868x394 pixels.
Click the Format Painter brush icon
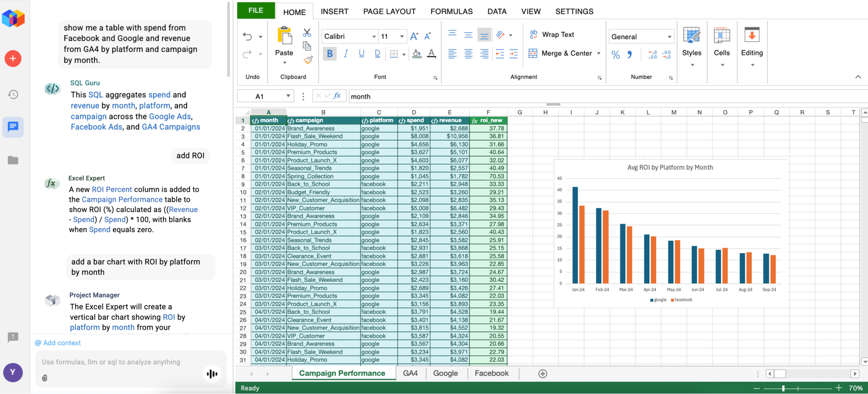tap(308, 60)
